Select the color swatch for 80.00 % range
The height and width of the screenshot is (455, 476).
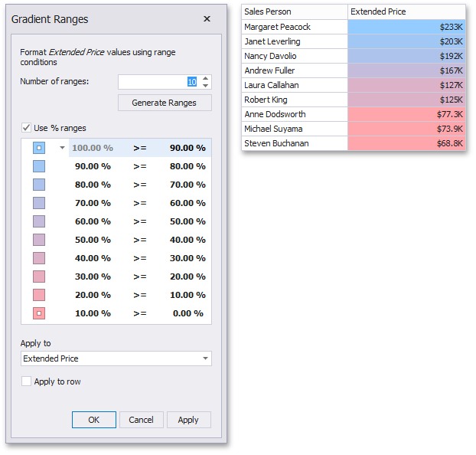39,185
